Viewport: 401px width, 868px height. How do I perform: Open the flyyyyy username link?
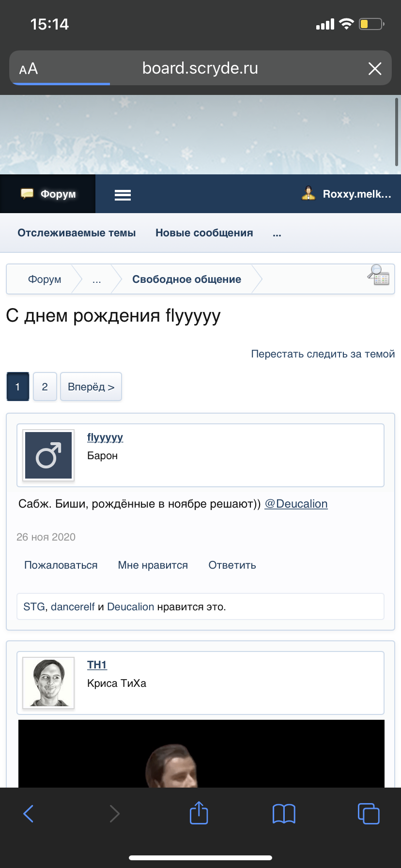point(105,437)
